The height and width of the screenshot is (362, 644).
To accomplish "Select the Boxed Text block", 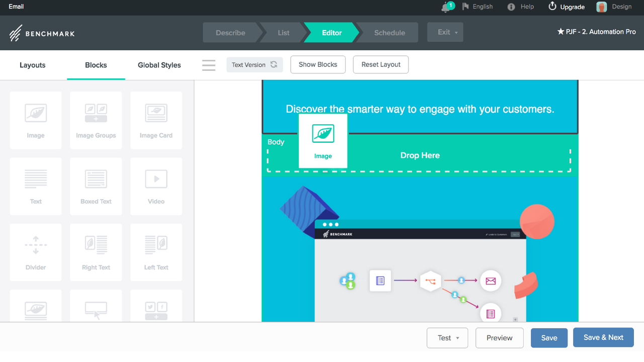I will point(96,186).
